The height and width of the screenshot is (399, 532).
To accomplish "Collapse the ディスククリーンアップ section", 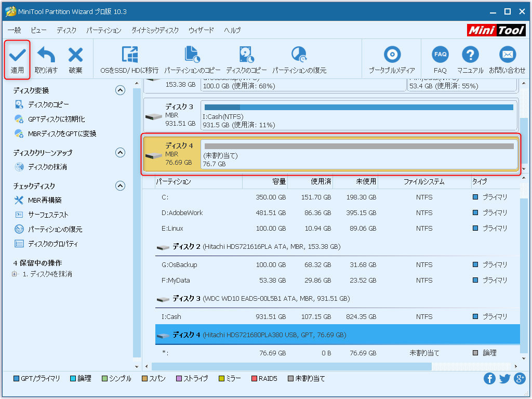I will tap(120, 153).
